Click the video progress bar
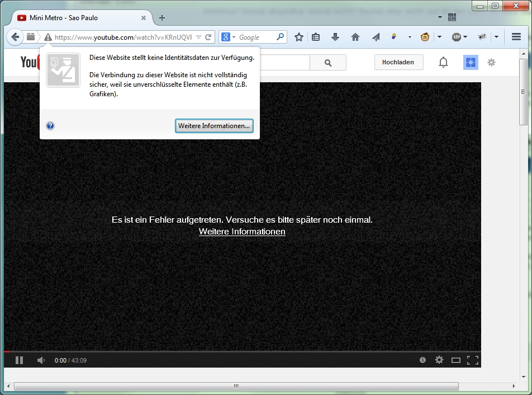Screen dimensions: 532x395 coord(243,351)
